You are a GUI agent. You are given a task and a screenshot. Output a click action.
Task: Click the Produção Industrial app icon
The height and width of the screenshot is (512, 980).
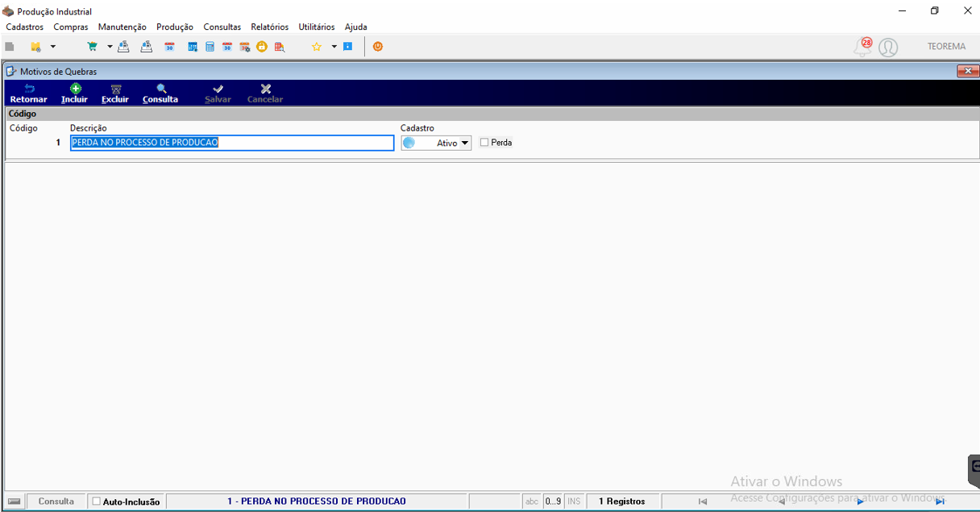click(x=8, y=11)
